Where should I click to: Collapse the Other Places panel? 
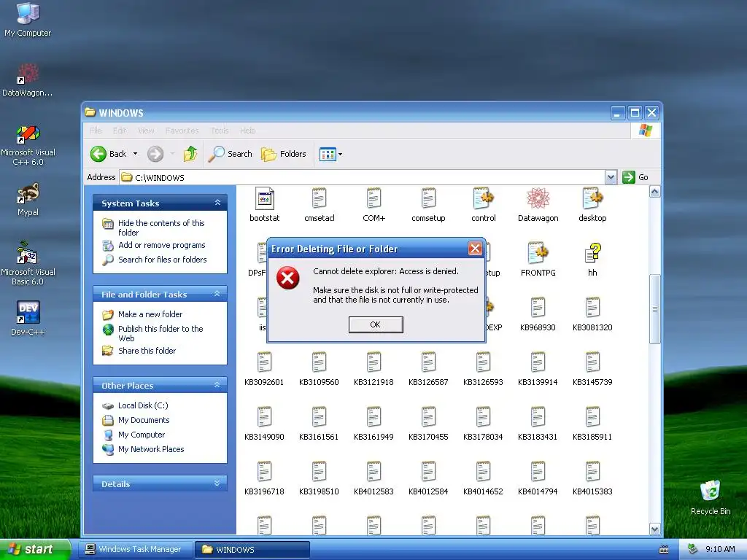217,385
